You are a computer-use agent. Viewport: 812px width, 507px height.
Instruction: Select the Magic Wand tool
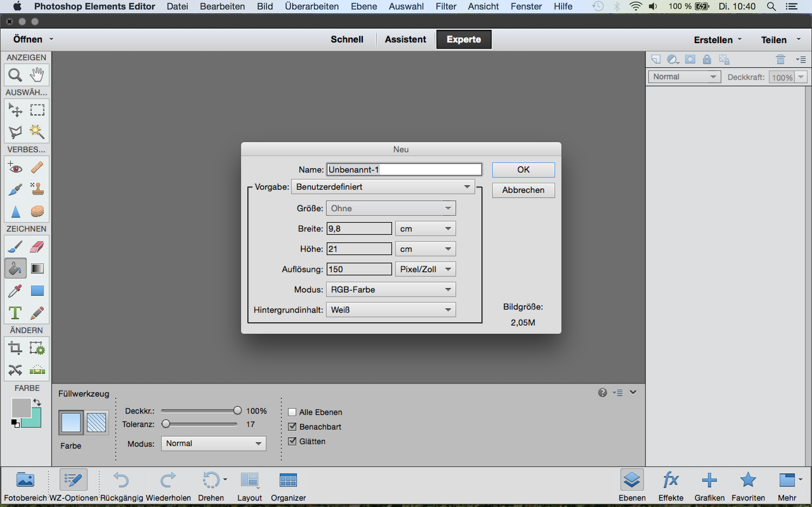pyautogui.click(x=37, y=132)
